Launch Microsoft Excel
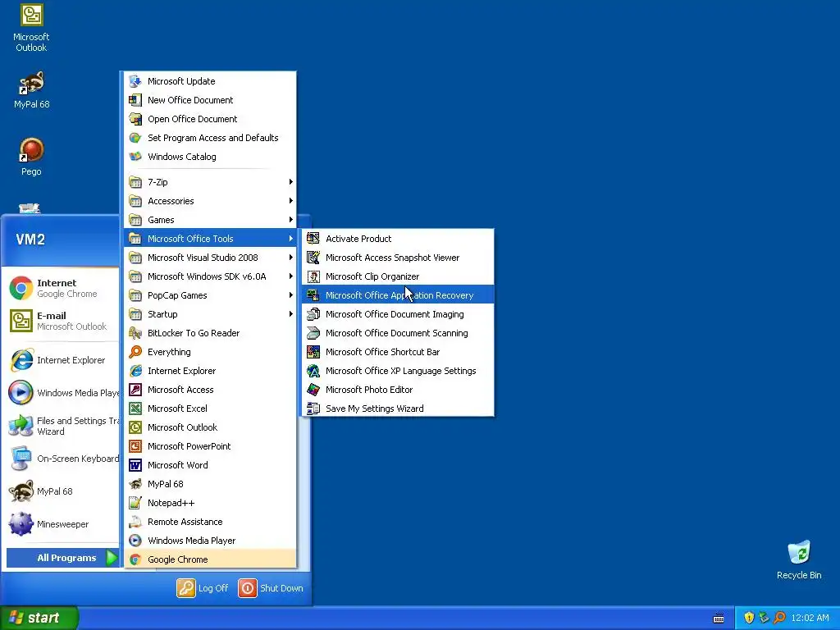This screenshot has width=840, height=630. pyautogui.click(x=210, y=409)
